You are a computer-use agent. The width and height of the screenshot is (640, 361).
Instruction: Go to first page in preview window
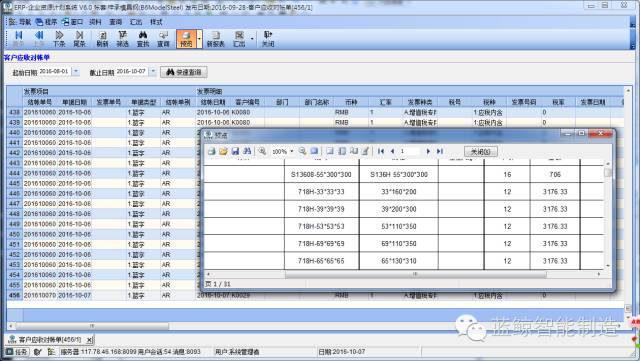click(381, 151)
